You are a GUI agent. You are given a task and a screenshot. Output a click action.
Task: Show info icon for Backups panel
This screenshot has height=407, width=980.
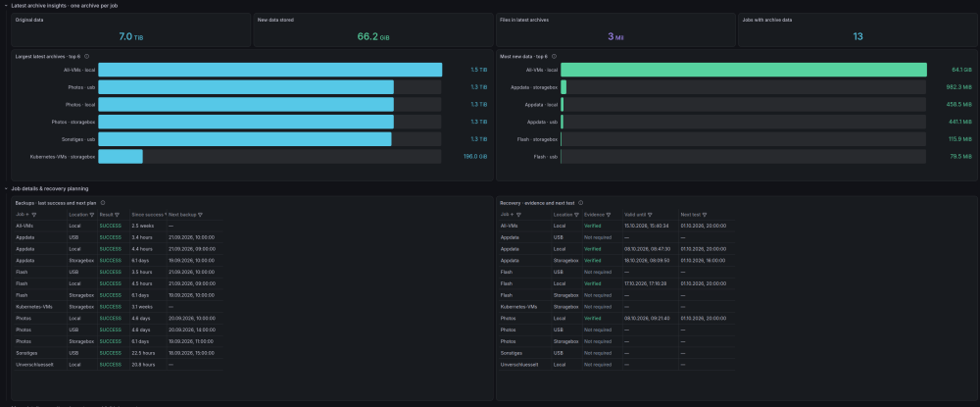pos(103,203)
